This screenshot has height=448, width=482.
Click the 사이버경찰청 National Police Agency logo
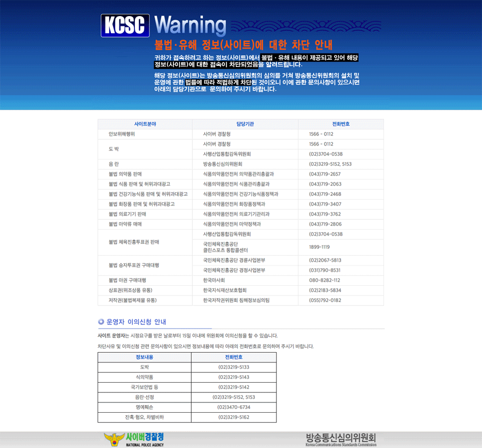point(134,439)
